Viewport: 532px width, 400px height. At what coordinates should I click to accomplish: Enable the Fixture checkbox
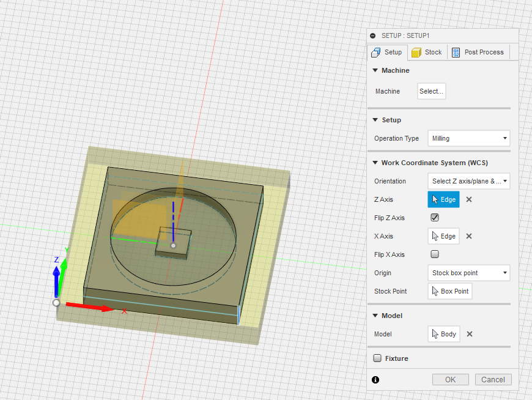click(x=377, y=358)
